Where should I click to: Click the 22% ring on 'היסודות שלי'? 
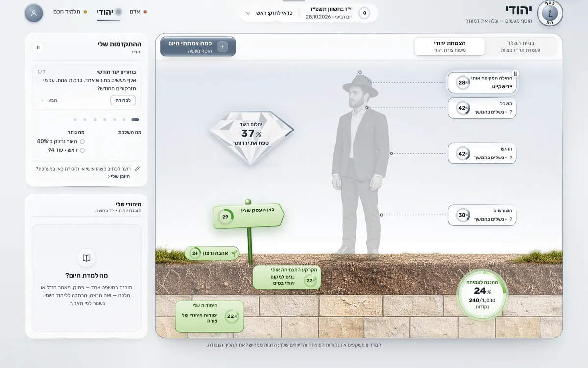coord(232,316)
